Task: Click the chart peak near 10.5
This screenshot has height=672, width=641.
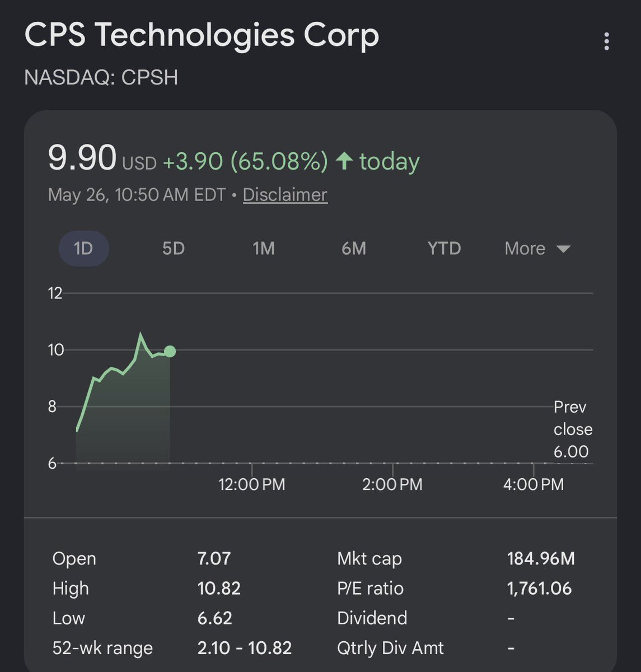Action: pyautogui.click(x=141, y=334)
